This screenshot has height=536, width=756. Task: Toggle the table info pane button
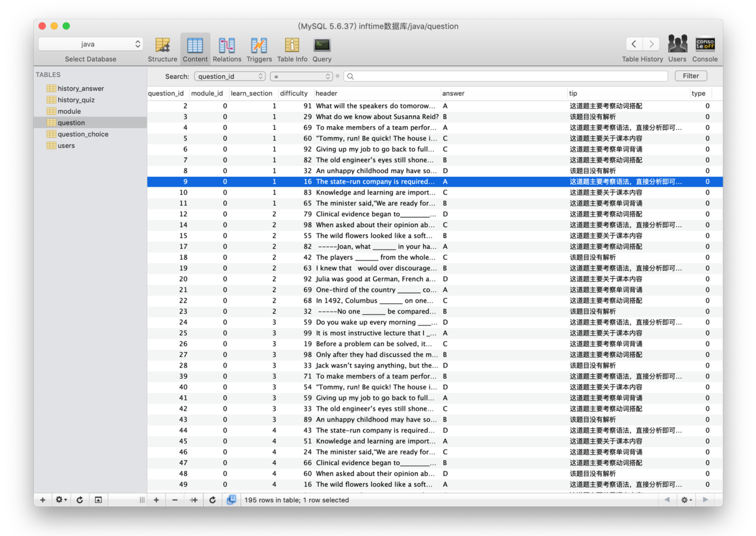[x=98, y=500]
